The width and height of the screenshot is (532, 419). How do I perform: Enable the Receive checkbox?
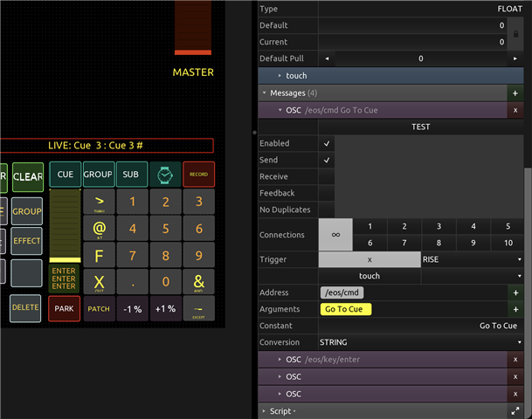pos(327,177)
